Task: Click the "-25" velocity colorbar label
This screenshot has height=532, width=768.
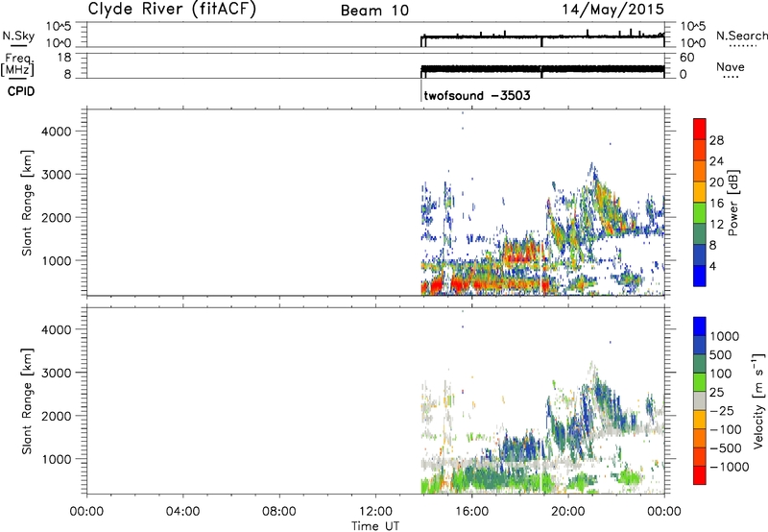Action: pos(724,411)
